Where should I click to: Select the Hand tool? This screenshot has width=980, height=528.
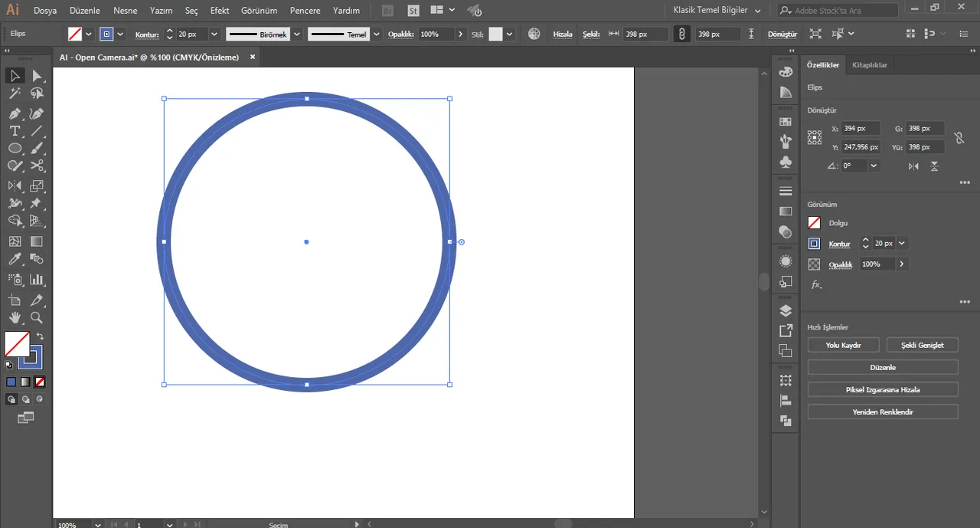[15, 317]
